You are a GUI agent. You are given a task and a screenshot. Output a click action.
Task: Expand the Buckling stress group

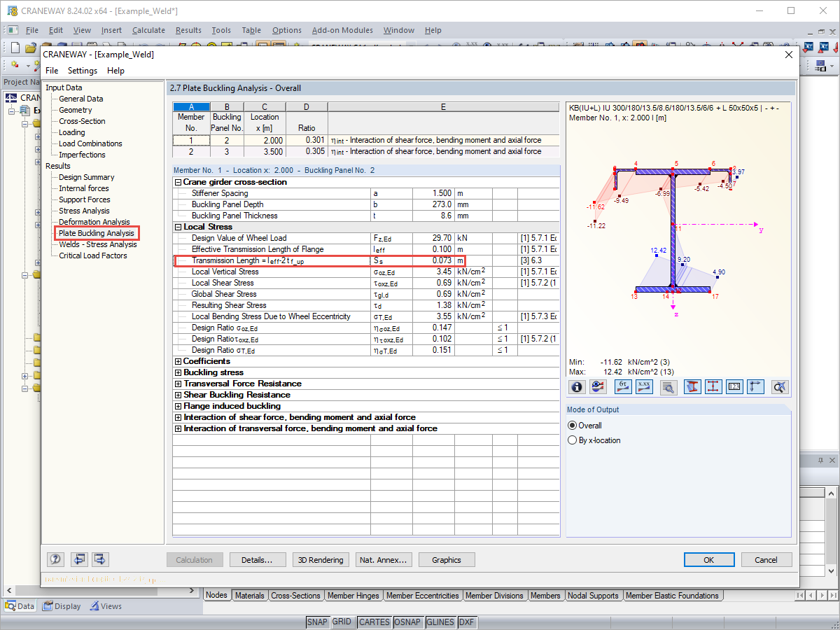(178, 372)
